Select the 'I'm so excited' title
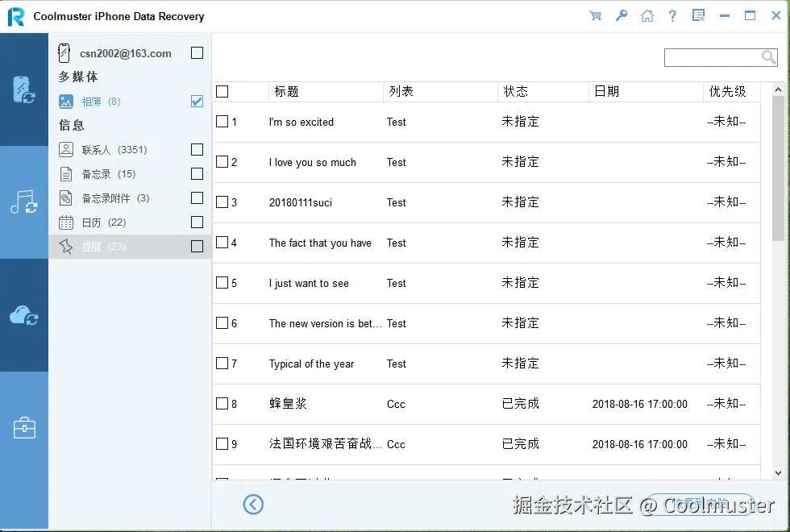The height and width of the screenshot is (532, 790). tap(301, 122)
